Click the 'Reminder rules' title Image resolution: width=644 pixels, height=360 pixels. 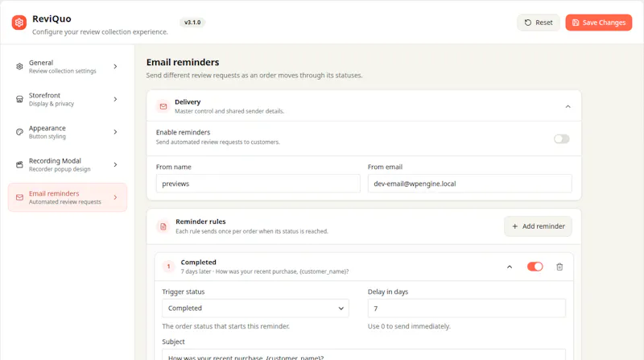coord(200,221)
